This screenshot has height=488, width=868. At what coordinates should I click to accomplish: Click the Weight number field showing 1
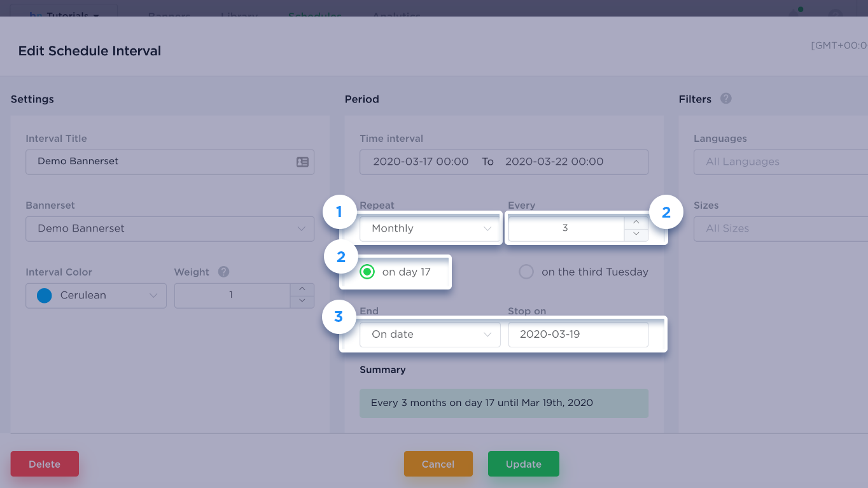coord(232,295)
